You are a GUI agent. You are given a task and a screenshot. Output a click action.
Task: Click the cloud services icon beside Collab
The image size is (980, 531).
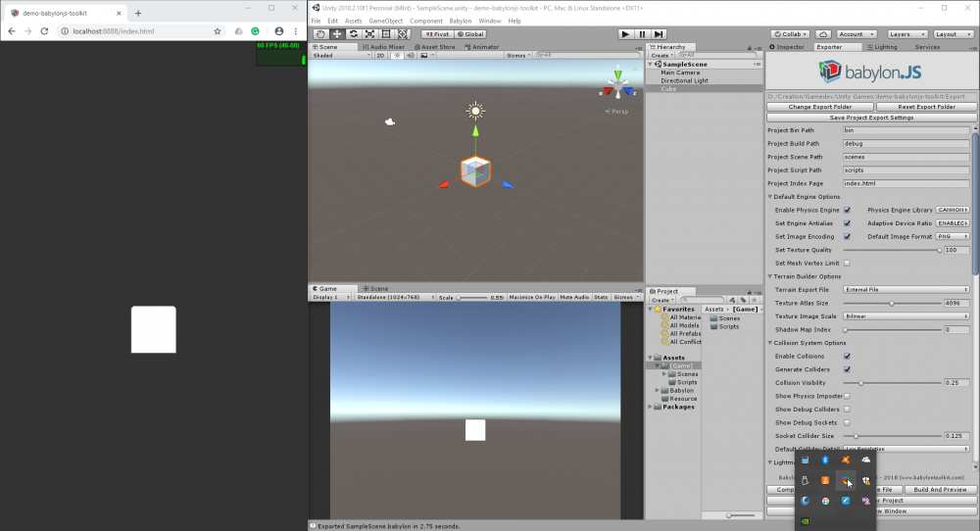[824, 34]
